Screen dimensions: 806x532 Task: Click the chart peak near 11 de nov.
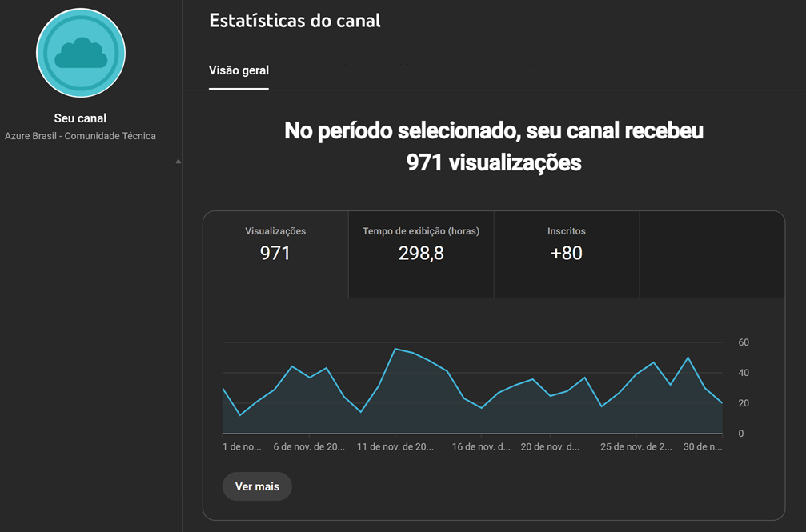(395, 349)
